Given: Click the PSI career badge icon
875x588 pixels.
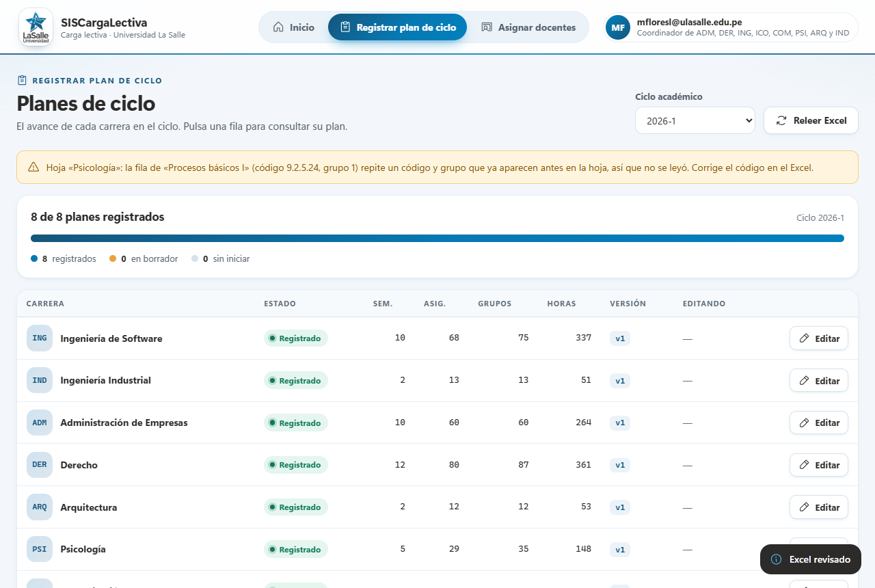Looking at the screenshot, I should pos(40,549).
